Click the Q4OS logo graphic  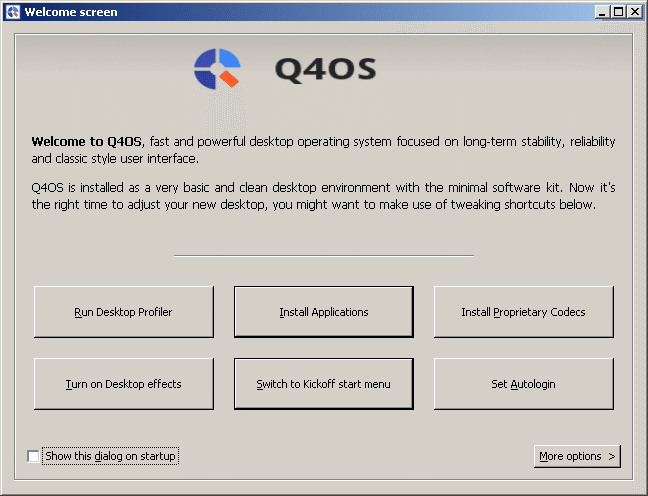click(x=217, y=69)
